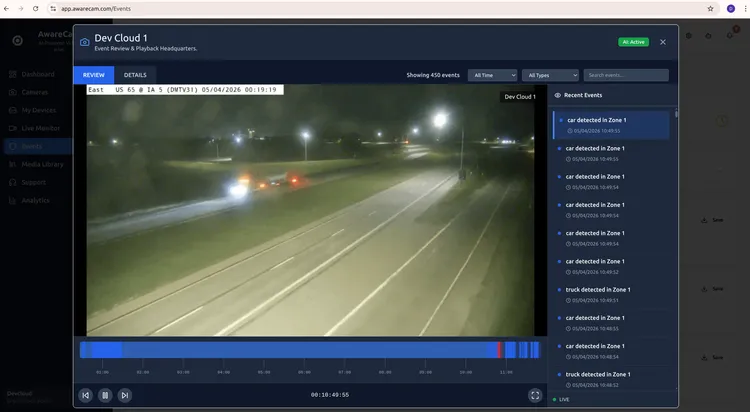Focus the Search events field
Viewport: 750px width, 412px height.
click(626, 75)
